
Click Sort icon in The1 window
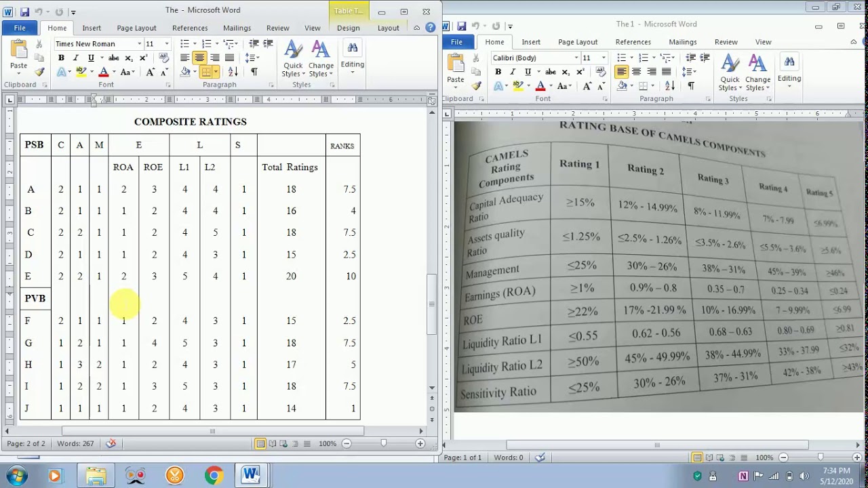pyautogui.click(x=669, y=86)
